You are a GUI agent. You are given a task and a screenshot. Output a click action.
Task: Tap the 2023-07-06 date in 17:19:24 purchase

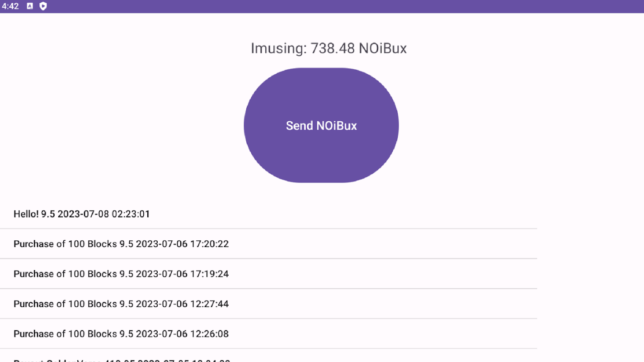point(161,274)
